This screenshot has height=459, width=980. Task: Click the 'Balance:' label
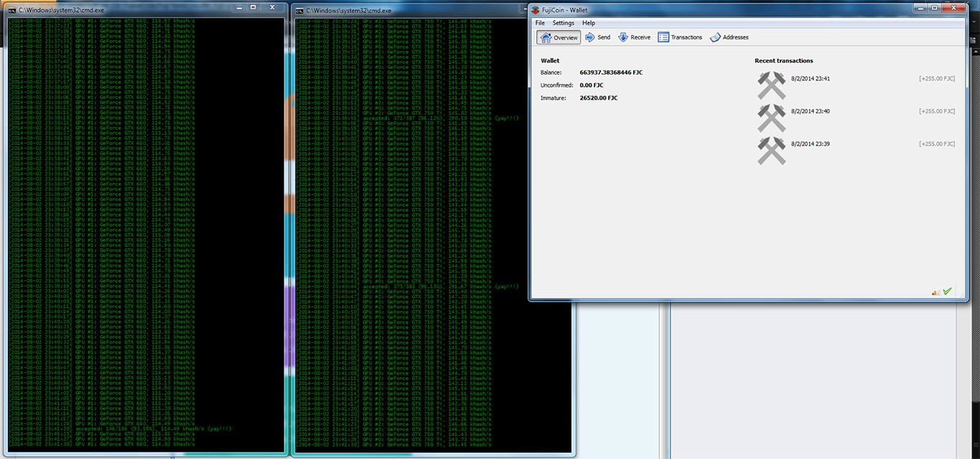click(551, 72)
